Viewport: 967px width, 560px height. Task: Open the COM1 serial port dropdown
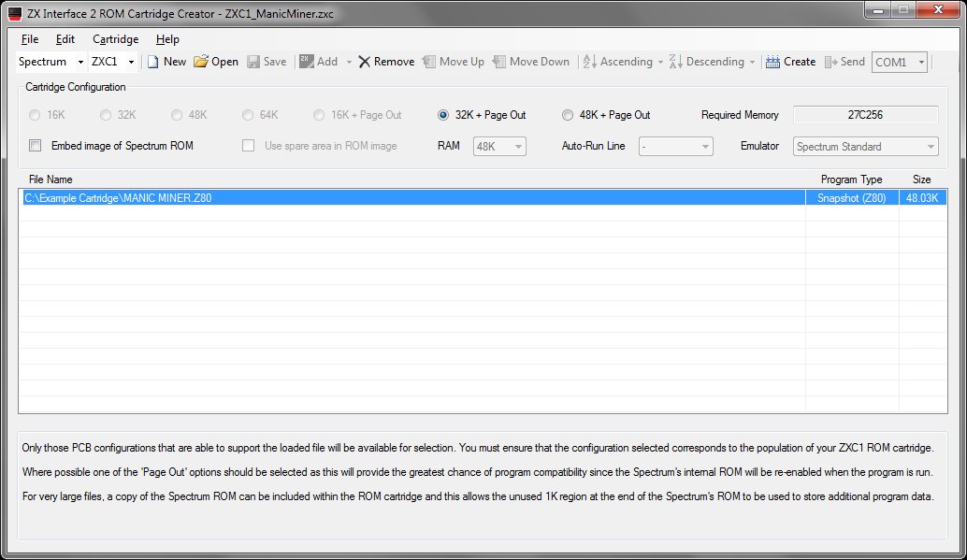(x=899, y=62)
